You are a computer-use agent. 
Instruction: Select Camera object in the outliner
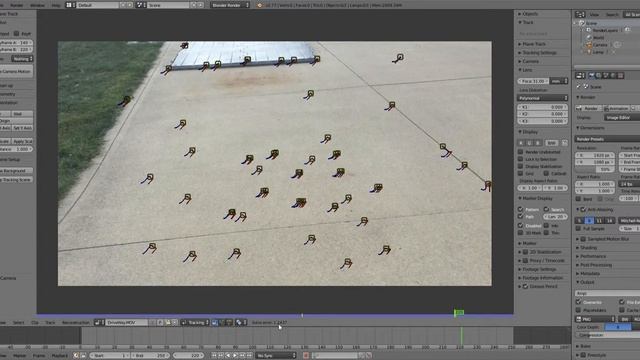tap(600, 45)
